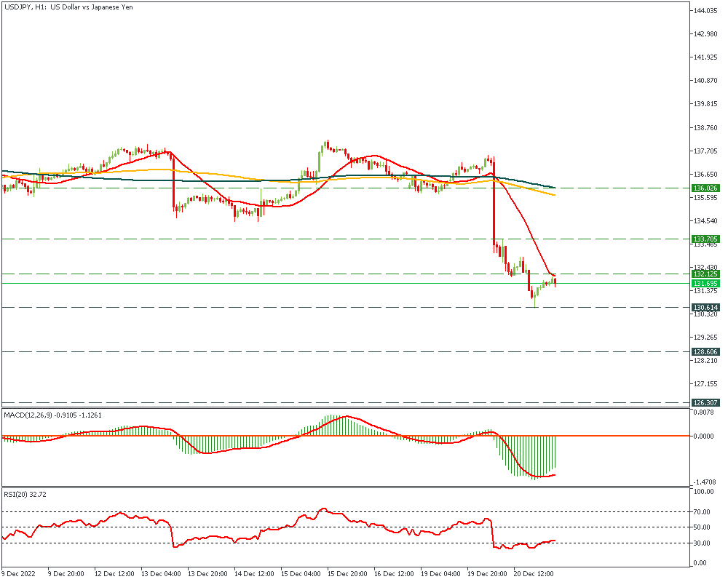The width and height of the screenshot is (728, 582).
Task: Click the 128.606 price level label
Action: coord(705,352)
